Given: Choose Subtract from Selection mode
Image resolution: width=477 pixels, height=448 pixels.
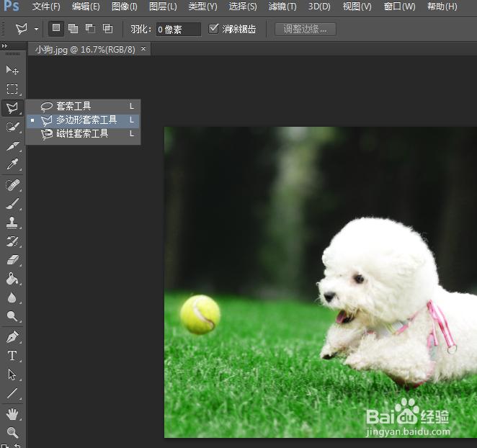Looking at the screenshot, I should point(90,29).
